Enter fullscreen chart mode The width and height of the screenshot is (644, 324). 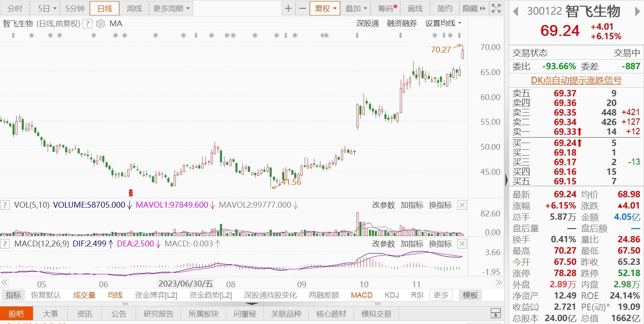(x=496, y=8)
